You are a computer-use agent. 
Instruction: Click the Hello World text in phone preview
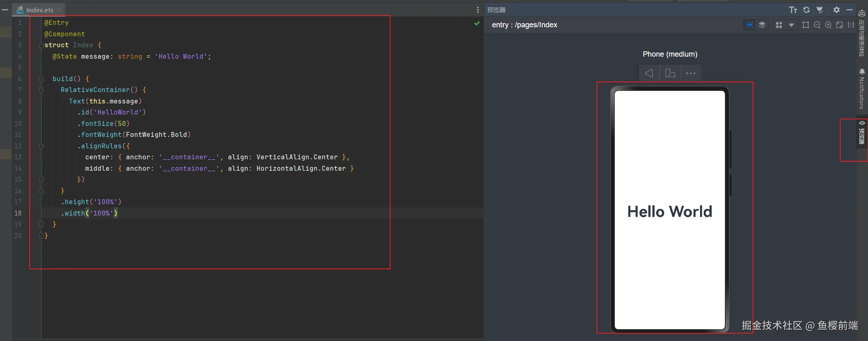670,211
